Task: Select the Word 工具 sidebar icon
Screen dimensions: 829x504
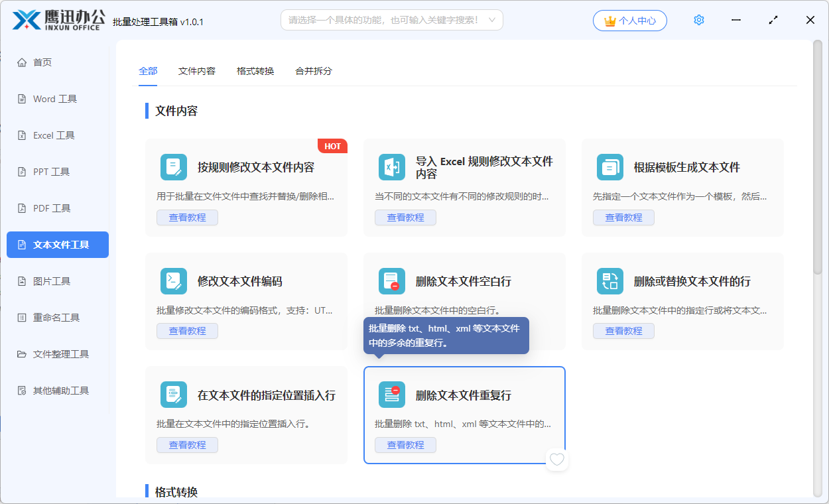Action: tap(22, 98)
